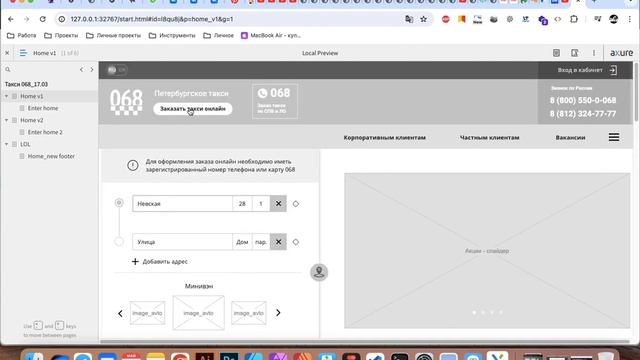
Task: Collapse the Home v1 tree node
Action: (x=7, y=96)
